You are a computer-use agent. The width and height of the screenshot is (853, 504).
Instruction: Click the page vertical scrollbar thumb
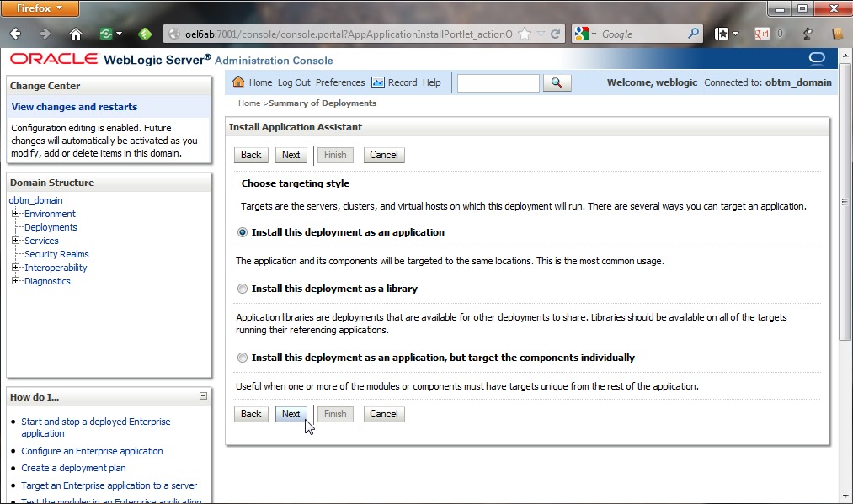[x=845, y=201]
